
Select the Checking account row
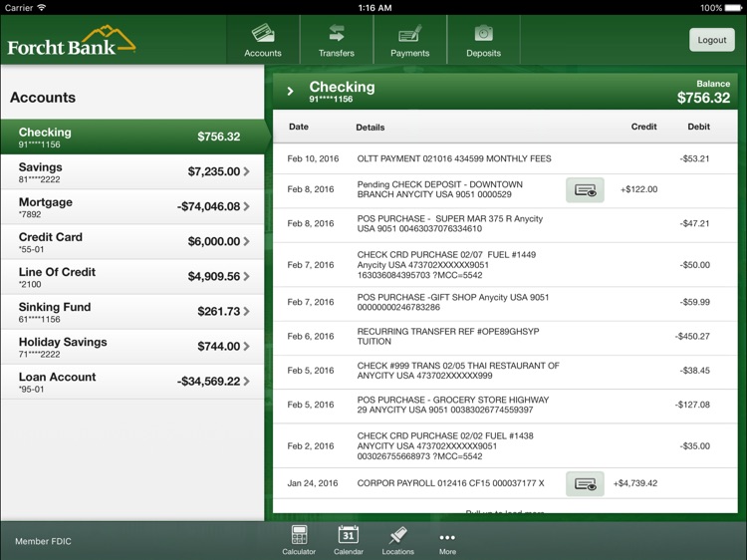pos(132,137)
